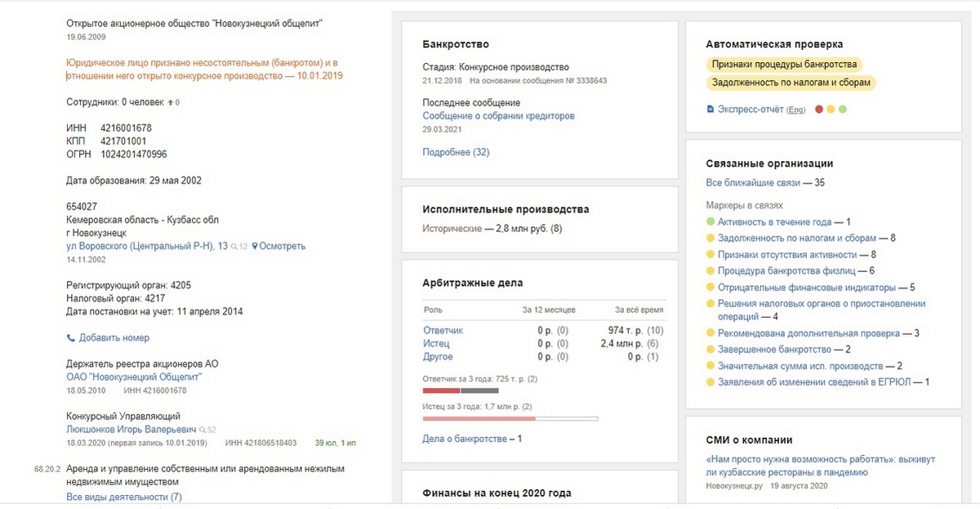Viewport: 980px width, 509px height.
Task: Click Исполнительные производства heading
Action: (x=506, y=209)
